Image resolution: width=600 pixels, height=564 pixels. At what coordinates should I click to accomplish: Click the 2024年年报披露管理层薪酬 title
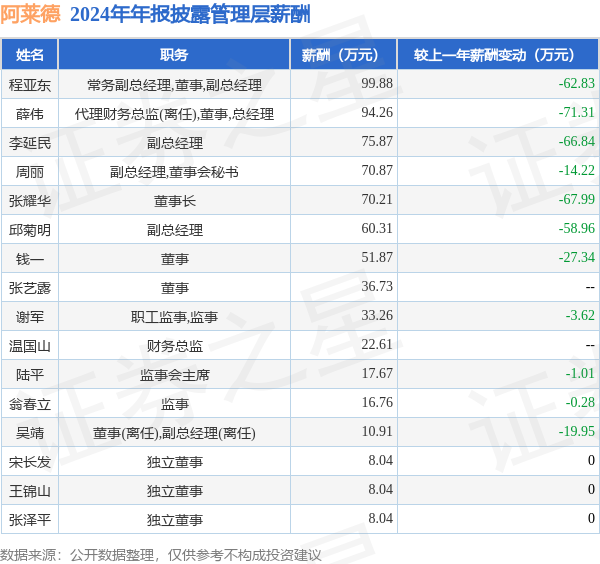190,15
